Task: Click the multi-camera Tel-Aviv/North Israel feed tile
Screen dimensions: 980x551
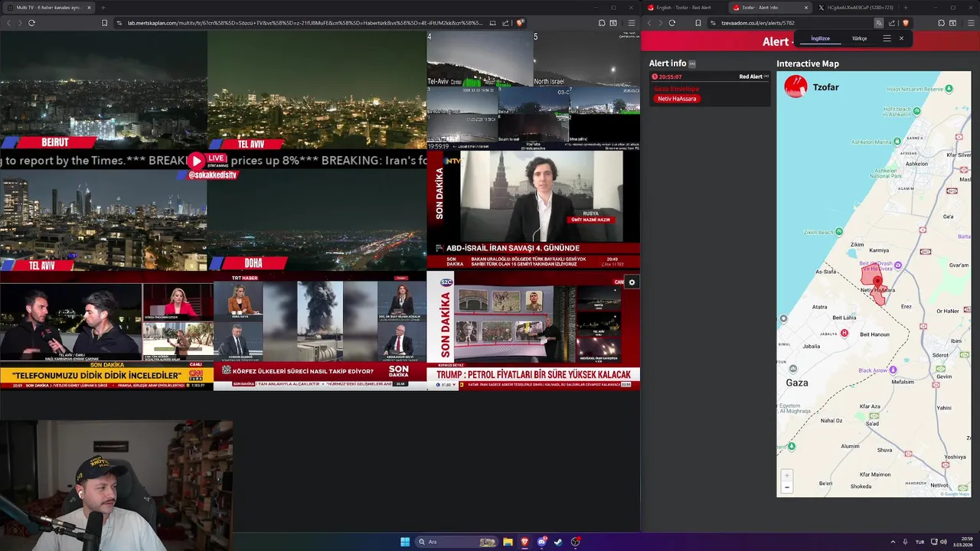Action: click(x=533, y=90)
